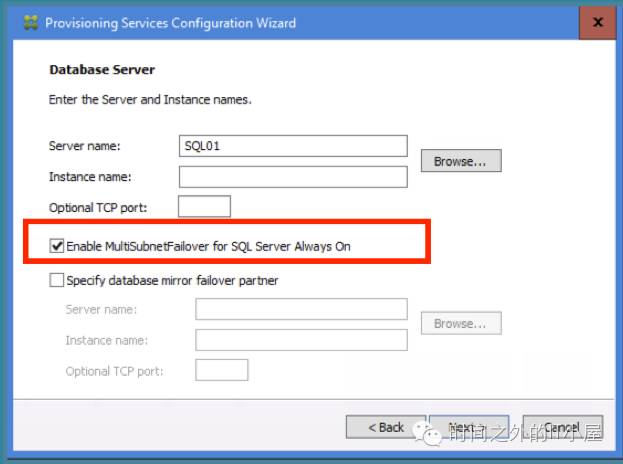Click the text 'Enter the Server and Instance names.'
This screenshot has width=623, height=464.
(x=150, y=99)
